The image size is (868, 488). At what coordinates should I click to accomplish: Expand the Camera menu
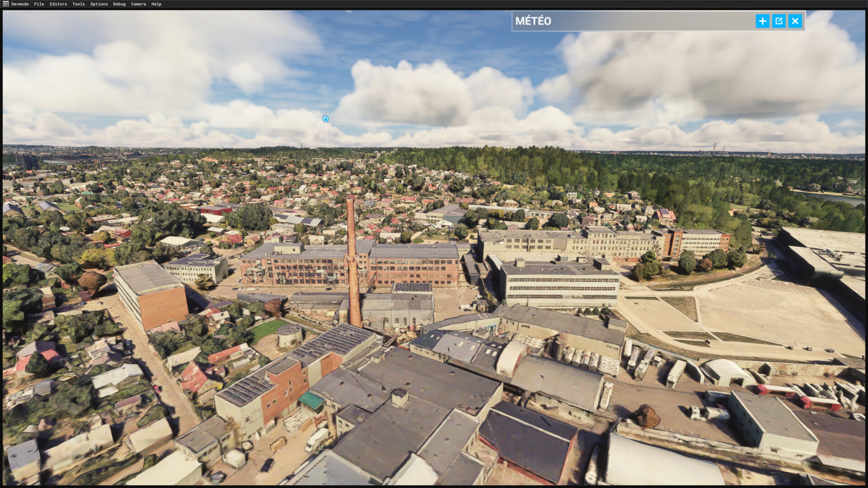138,4
